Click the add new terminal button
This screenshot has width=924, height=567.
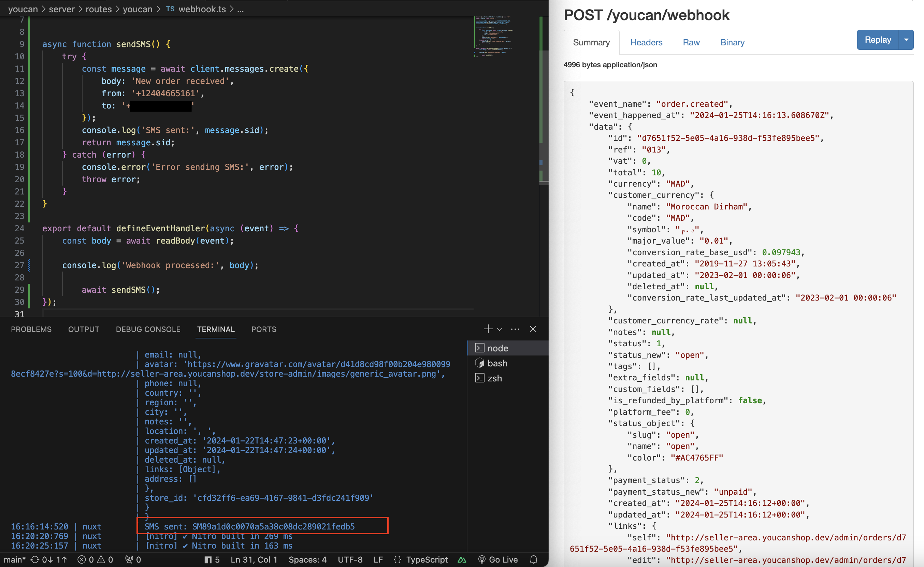point(488,328)
